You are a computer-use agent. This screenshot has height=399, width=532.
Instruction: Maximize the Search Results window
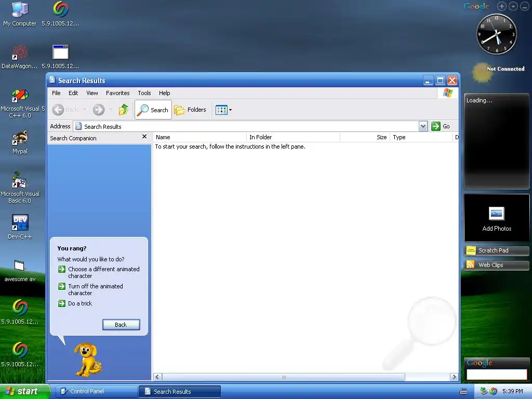point(440,81)
